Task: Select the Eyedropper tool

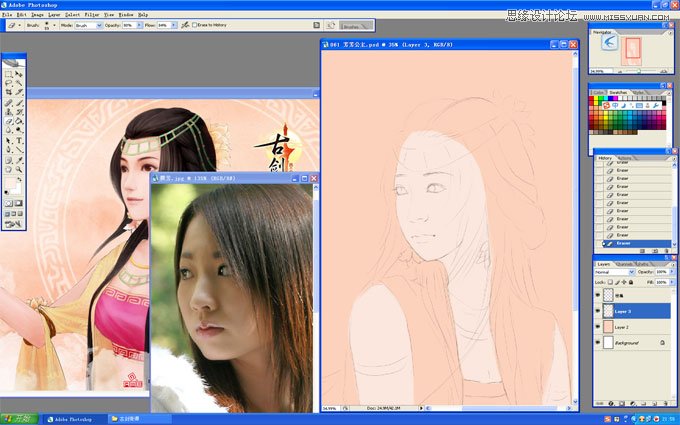Action: 19,160
